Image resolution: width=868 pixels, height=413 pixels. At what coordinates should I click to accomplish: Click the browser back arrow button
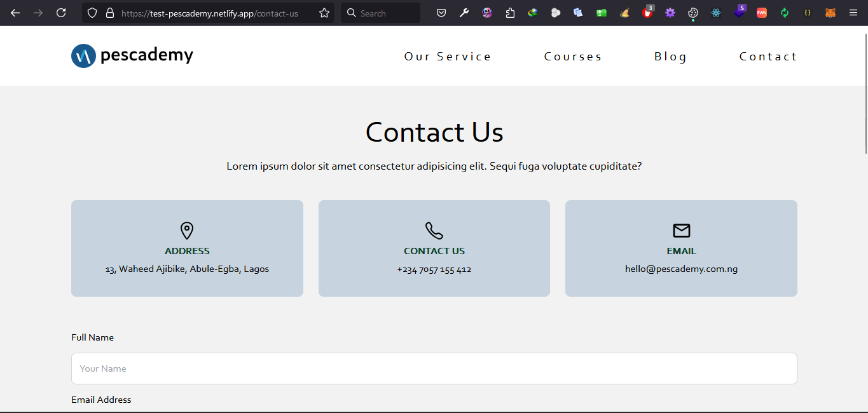coord(15,13)
